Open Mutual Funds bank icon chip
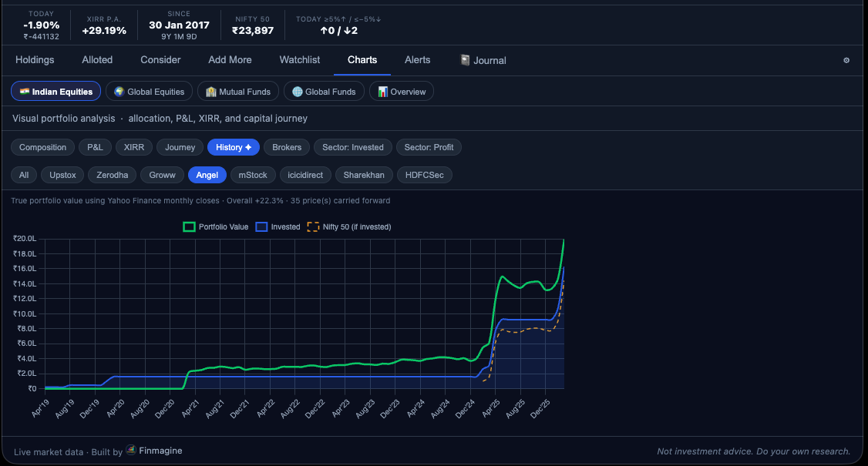868x466 pixels. (237, 92)
